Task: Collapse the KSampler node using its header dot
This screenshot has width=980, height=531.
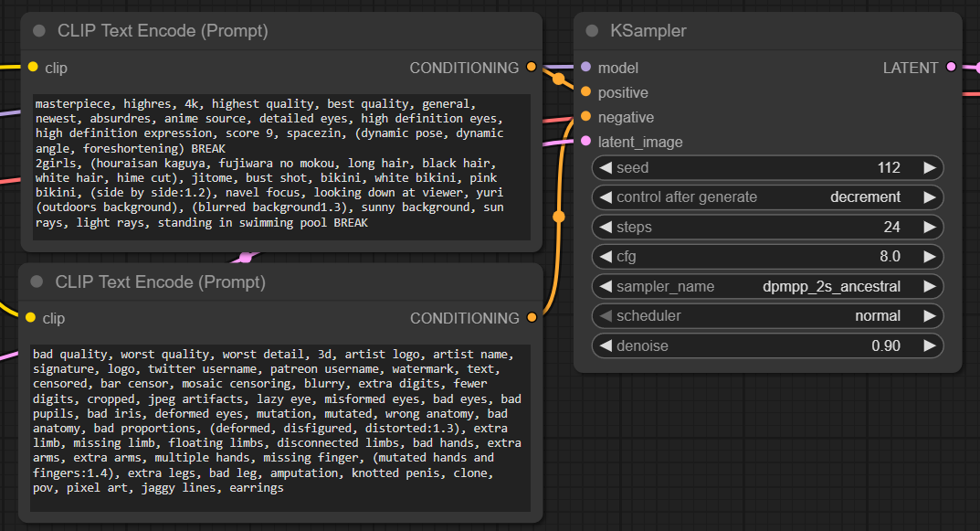Action: [591, 30]
